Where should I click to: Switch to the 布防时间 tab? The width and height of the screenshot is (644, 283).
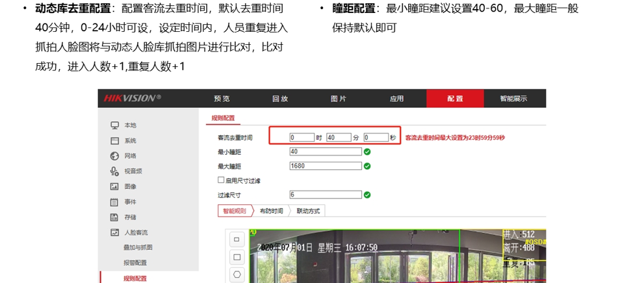click(271, 211)
